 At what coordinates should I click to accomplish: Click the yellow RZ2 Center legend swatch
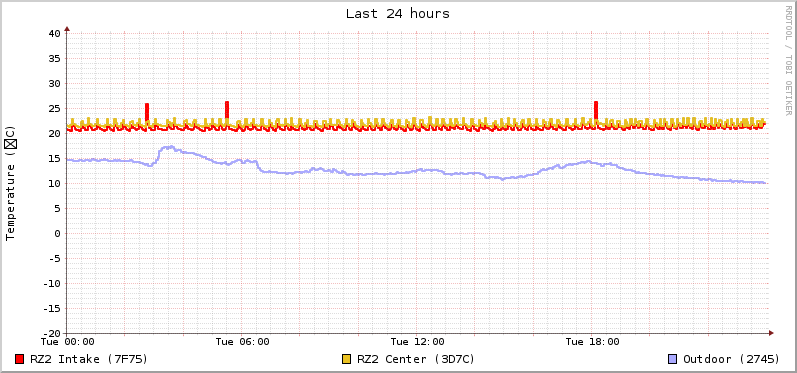pyautogui.click(x=347, y=359)
